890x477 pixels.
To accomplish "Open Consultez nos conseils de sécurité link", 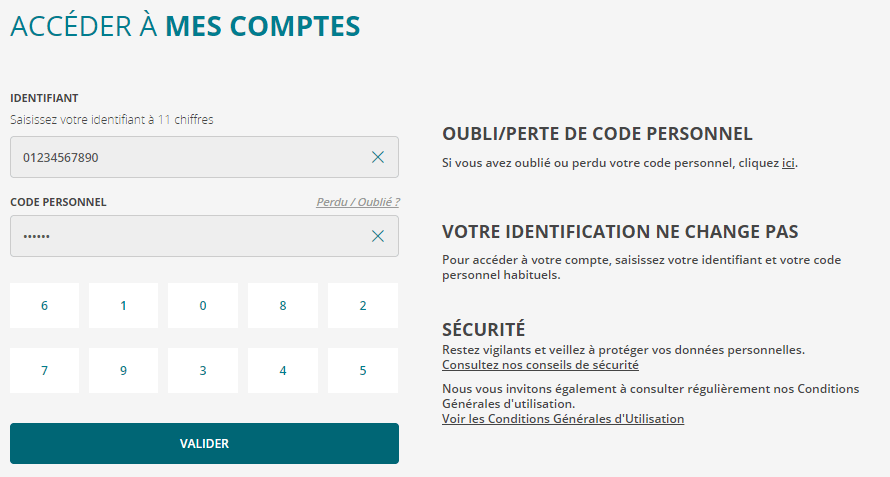I will click(541, 365).
